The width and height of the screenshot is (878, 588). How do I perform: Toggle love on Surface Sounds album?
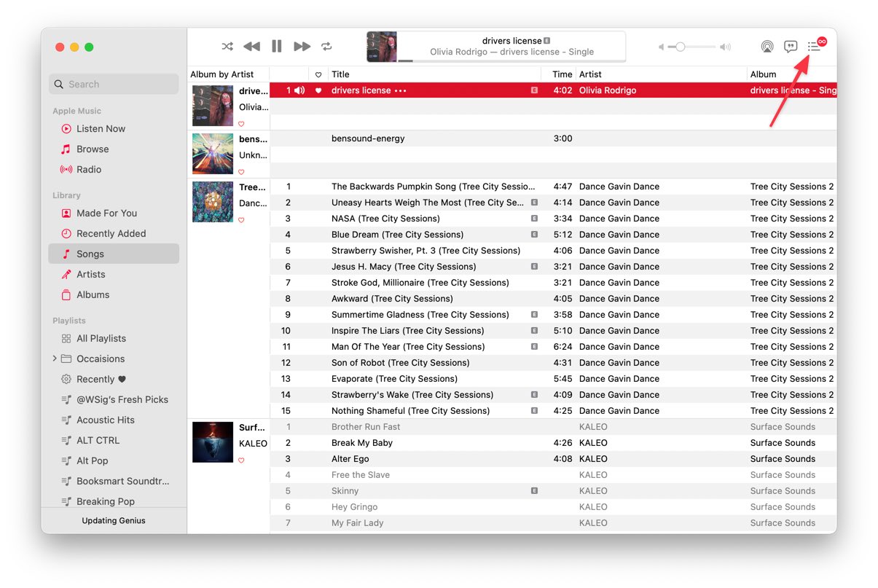pos(241,460)
